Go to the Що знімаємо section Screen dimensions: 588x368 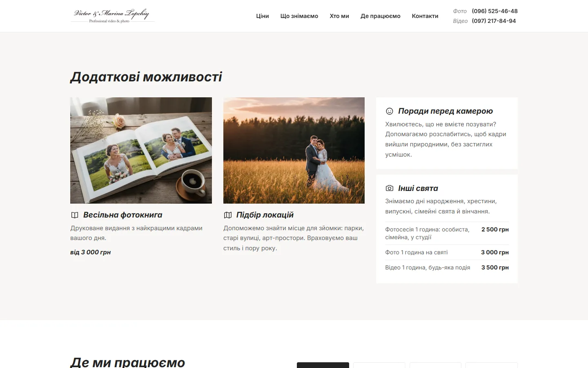coord(299,16)
